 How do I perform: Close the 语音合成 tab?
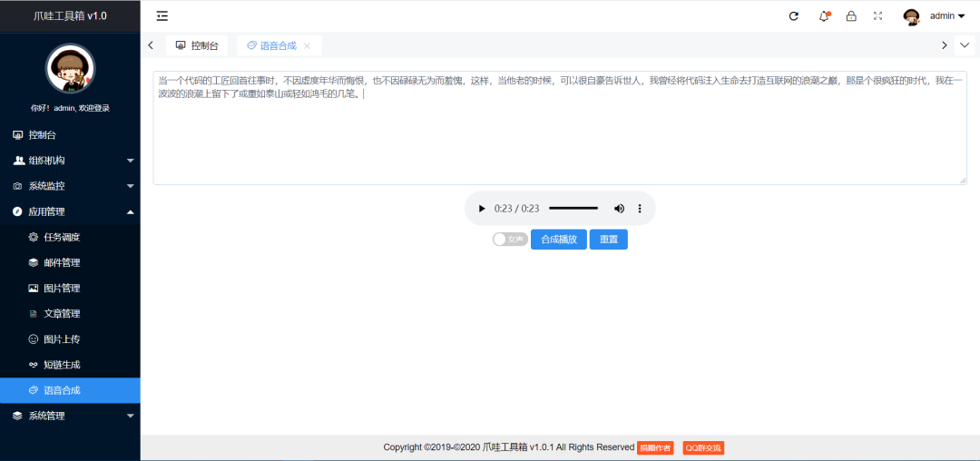point(307,45)
